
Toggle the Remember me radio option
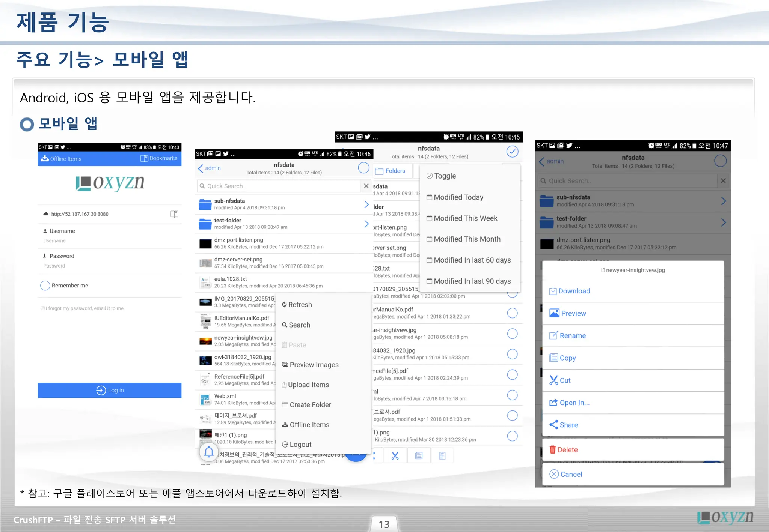(x=45, y=286)
